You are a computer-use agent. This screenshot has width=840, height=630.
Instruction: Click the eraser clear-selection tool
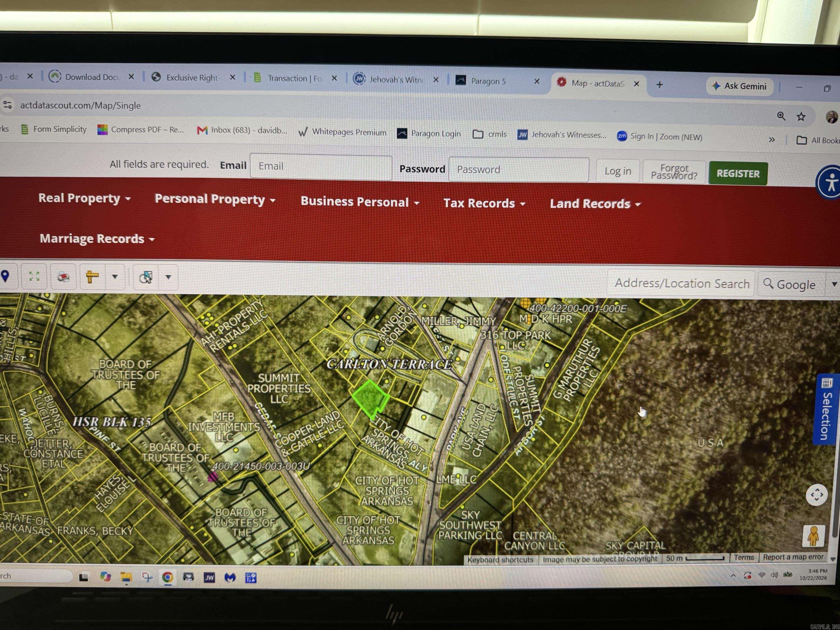[64, 277]
